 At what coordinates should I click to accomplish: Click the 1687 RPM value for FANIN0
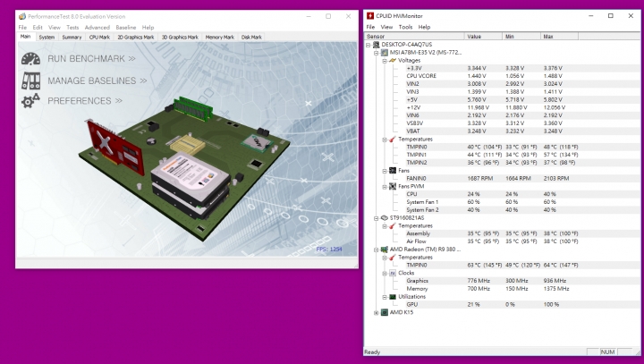pyautogui.click(x=480, y=178)
